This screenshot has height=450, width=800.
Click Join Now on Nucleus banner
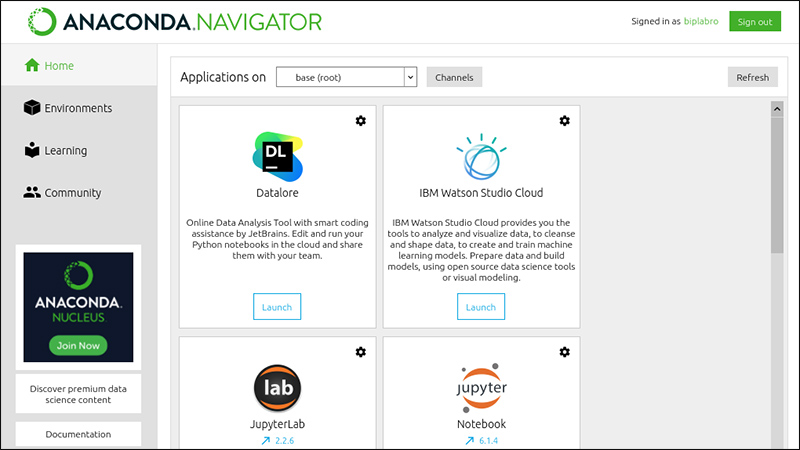point(78,345)
